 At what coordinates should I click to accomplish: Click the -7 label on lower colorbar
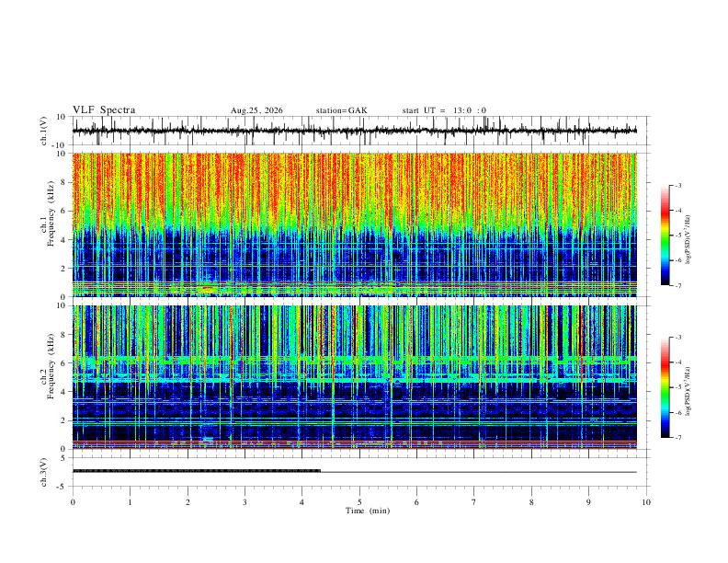pyautogui.click(x=677, y=437)
